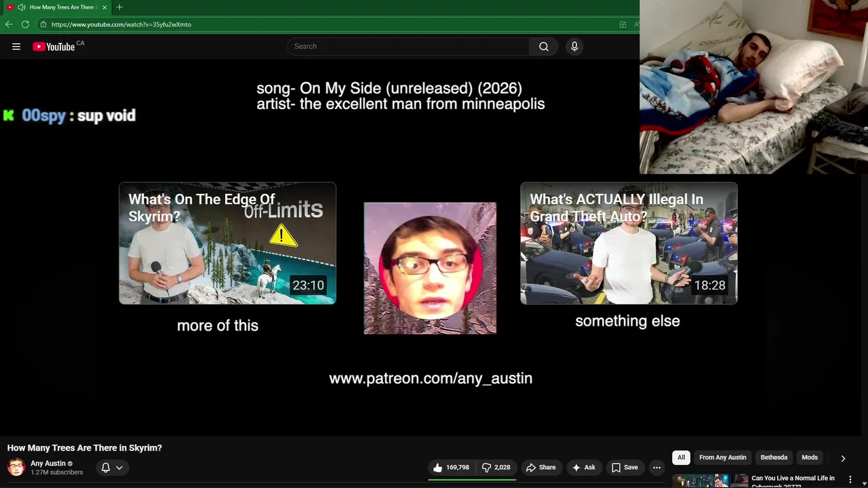Click the magnifying glass search button
The image size is (868, 488).
coord(544,46)
